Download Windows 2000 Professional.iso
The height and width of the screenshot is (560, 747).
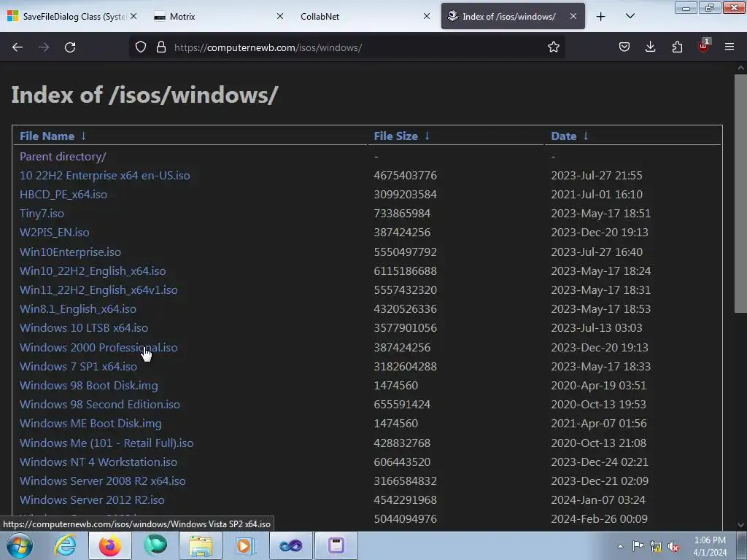click(x=98, y=348)
